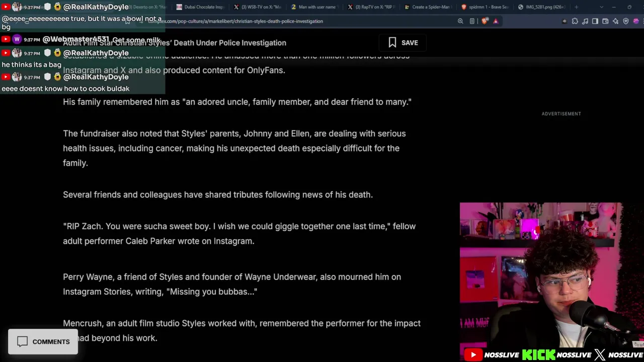Switch to the Create a Spider-Man tab
Image resolution: width=644 pixels, height=362 pixels.
point(429,7)
